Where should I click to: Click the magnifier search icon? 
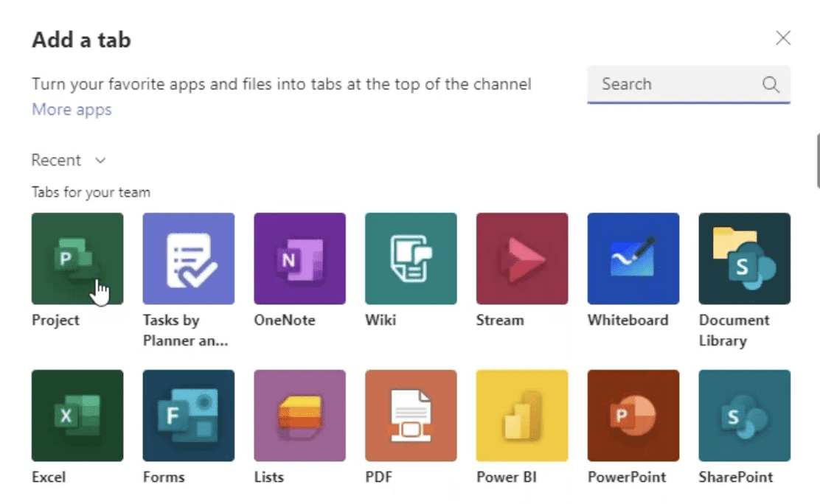771,84
